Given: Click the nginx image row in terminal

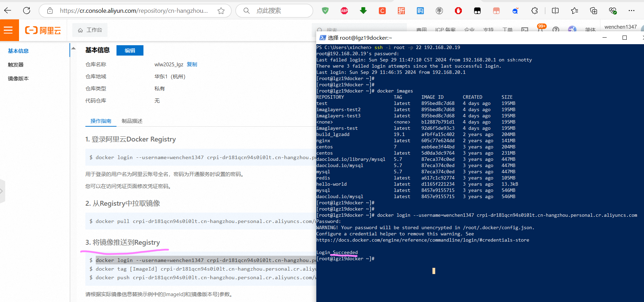Looking at the screenshot, I should [x=416, y=140].
